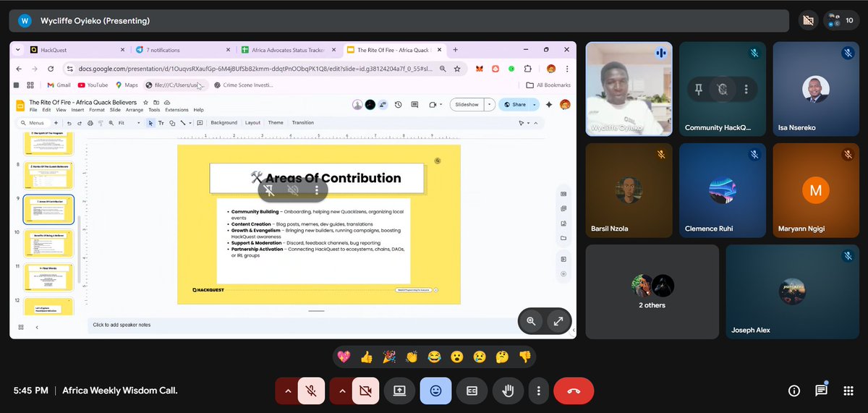Viewport: 868px width, 413px height.
Task: Open video settings arrow beside camera button
Action: [x=341, y=391]
